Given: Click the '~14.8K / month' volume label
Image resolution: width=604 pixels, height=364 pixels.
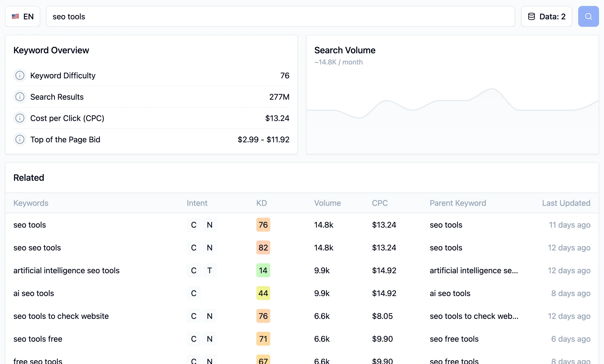Looking at the screenshot, I should (338, 62).
